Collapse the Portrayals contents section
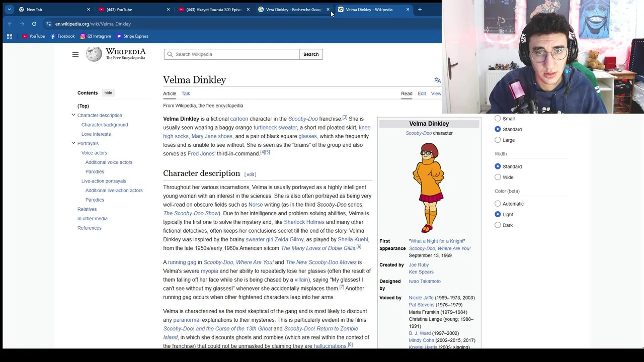644x362 pixels. point(73,143)
